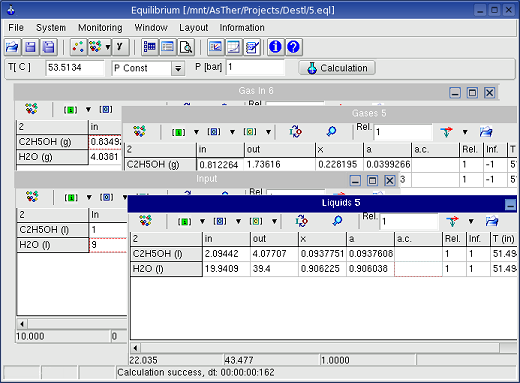This screenshot has width=520, height=383.
Task: Open the Monitoring menu
Action: pyautogui.click(x=100, y=28)
